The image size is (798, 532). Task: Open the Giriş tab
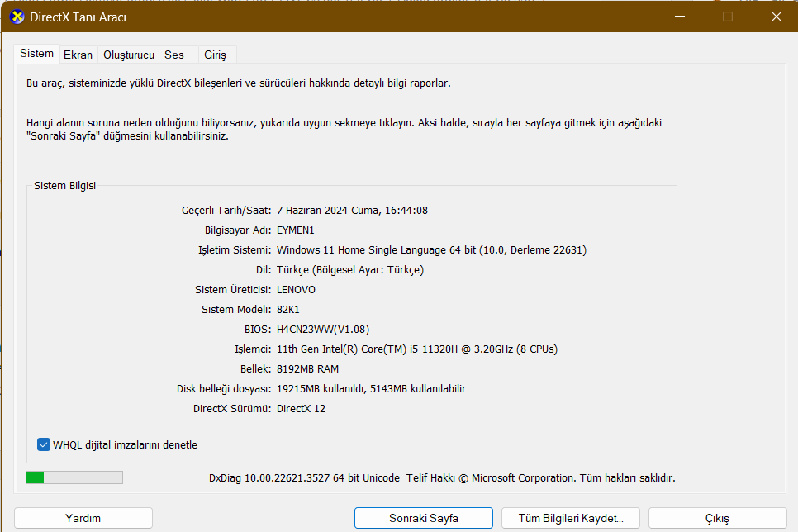pos(216,55)
